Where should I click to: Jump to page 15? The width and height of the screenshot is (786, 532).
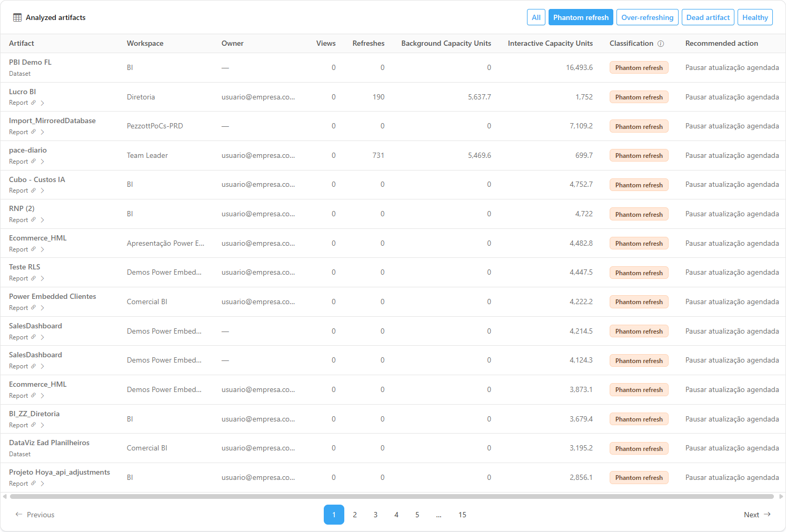462,515
